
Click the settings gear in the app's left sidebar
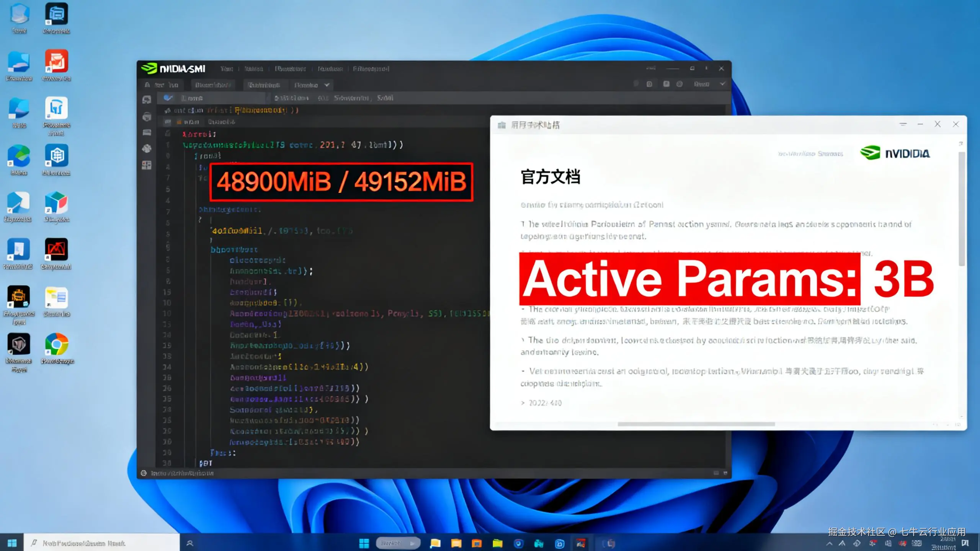click(x=146, y=149)
